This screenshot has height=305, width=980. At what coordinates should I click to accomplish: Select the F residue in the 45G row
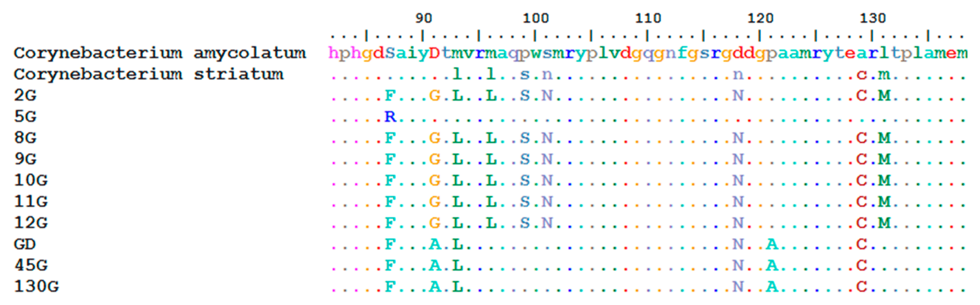(x=390, y=266)
